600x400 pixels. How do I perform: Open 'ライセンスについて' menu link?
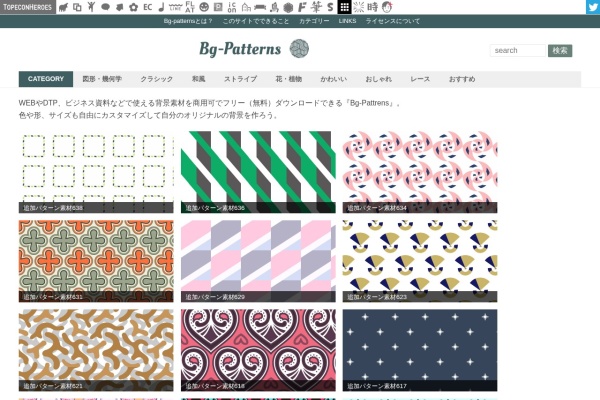392,21
